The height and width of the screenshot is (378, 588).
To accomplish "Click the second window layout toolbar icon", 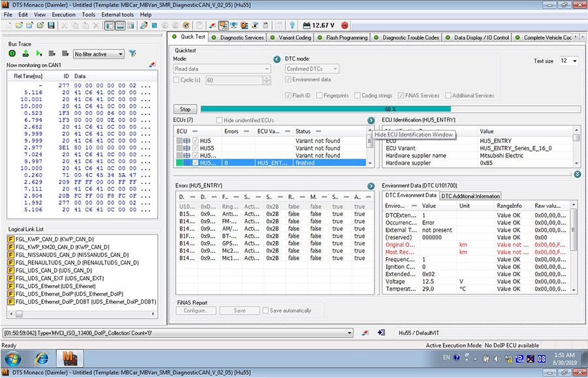I will pyautogui.click(x=120, y=25).
